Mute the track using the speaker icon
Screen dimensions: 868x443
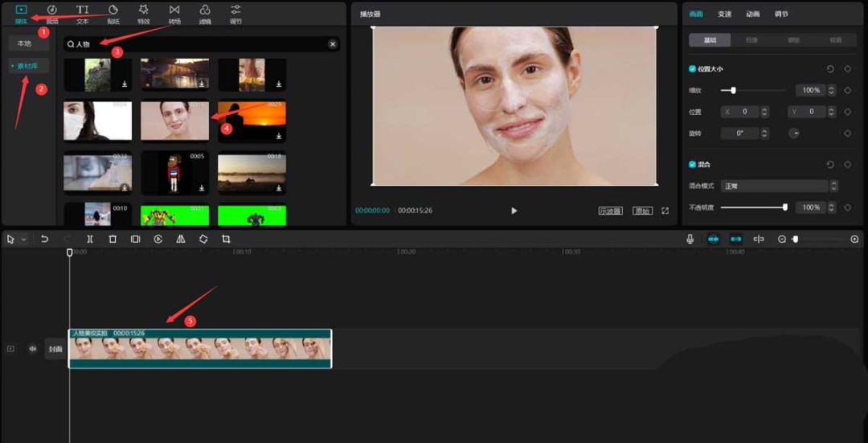[33, 349]
